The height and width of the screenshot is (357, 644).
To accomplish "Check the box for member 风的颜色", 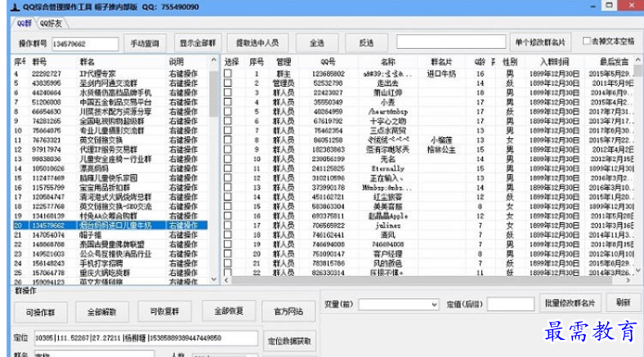I will (x=228, y=263).
